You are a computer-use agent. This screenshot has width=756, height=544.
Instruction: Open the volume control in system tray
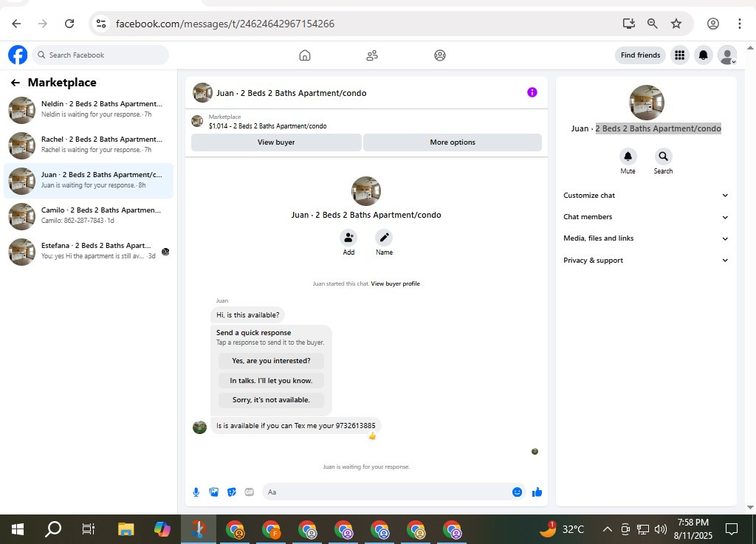(x=661, y=529)
